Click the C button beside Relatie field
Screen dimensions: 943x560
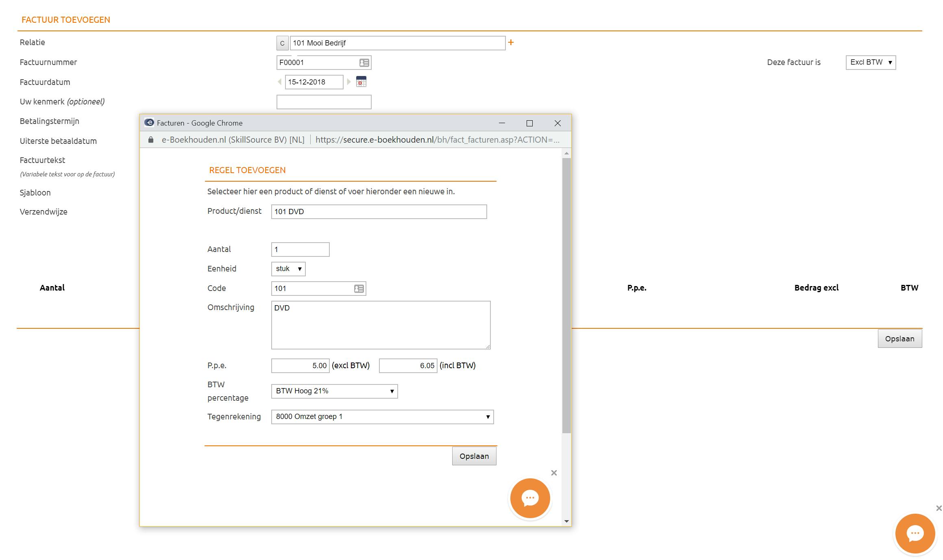coord(282,43)
